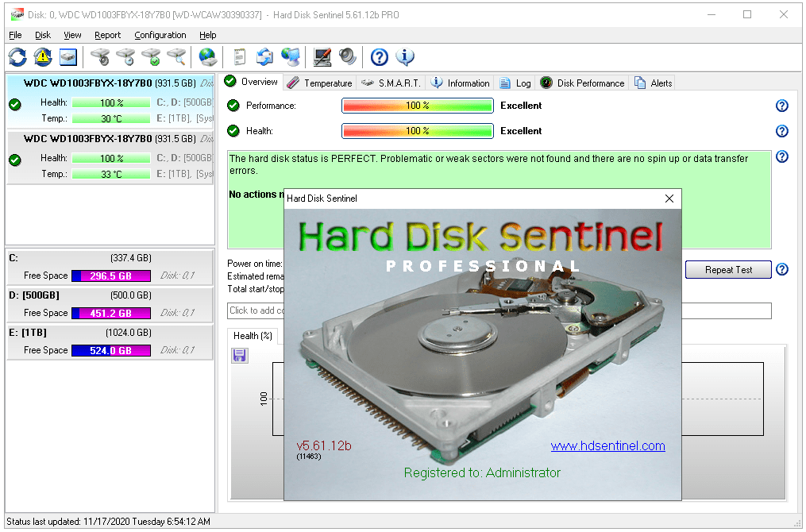Close the Hard Disk Sentinel about dialog
The image size is (806, 532).
669,199
